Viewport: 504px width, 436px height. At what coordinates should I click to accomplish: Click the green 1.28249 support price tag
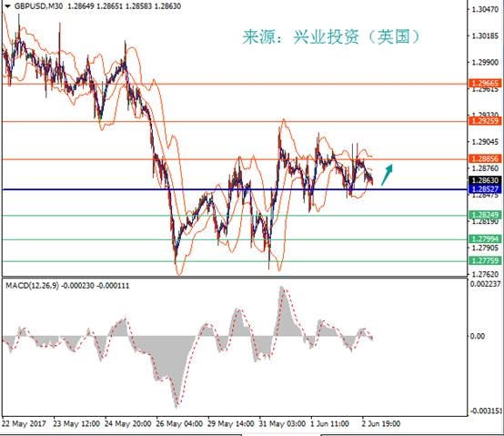pyautogui.click(x=485, y=215)
